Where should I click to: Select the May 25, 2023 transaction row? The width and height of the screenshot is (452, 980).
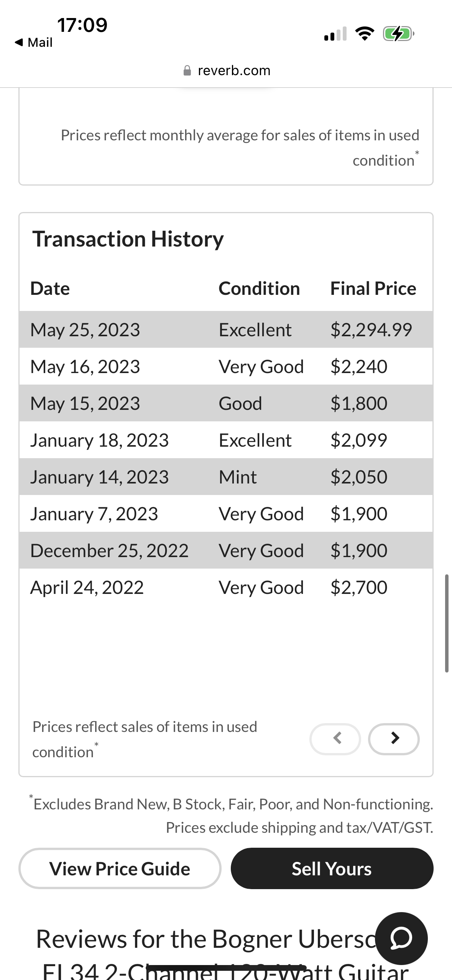click(226, 330)
